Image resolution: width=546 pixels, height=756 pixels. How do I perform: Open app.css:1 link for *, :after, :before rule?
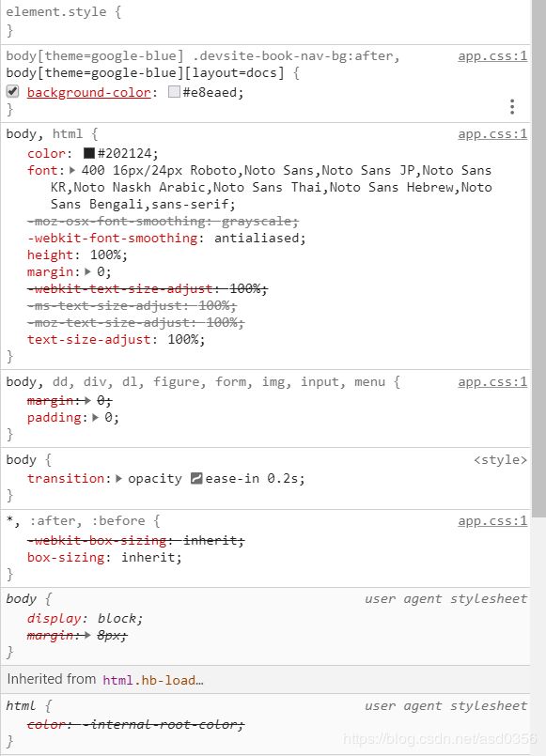(492, 520)
